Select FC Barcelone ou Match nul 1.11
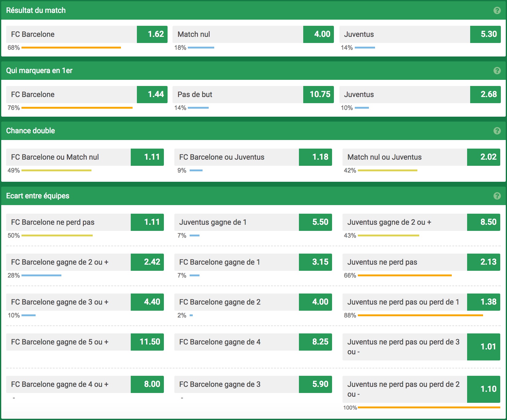The height and width of the screenshot is (420, 507). (x=85, y=157)
